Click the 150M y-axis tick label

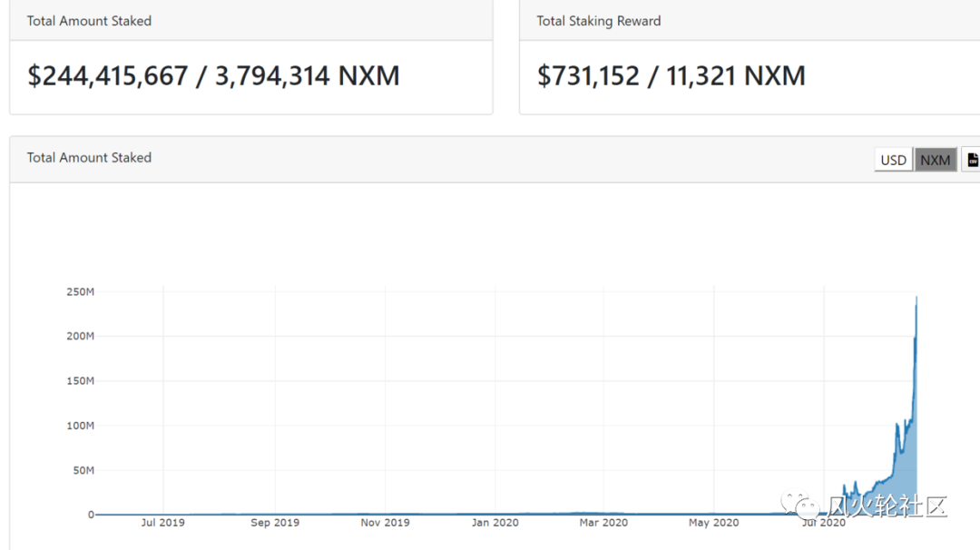(x=81, y=380)
